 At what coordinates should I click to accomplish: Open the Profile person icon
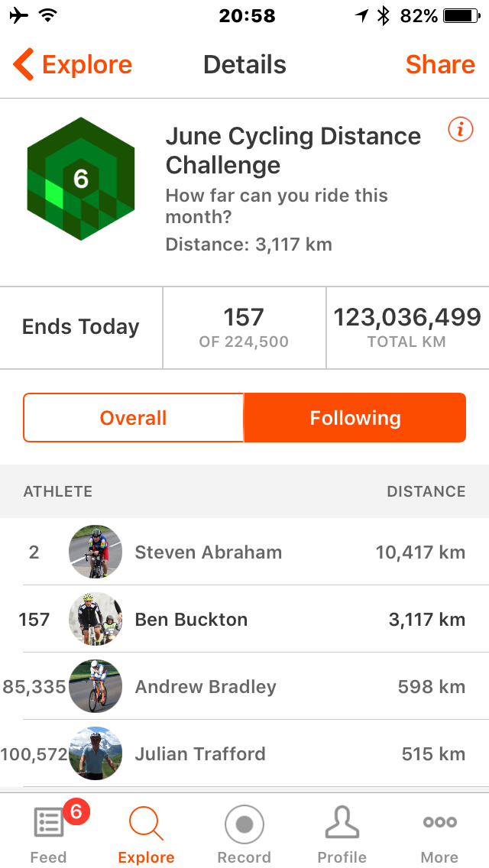tap(342, 824)
